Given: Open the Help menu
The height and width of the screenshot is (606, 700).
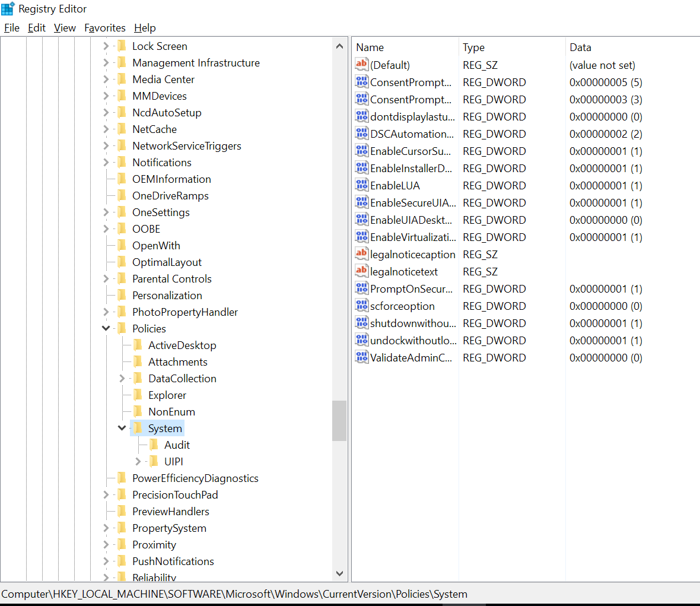Looking at the screenshot, I should pos(145,28).
